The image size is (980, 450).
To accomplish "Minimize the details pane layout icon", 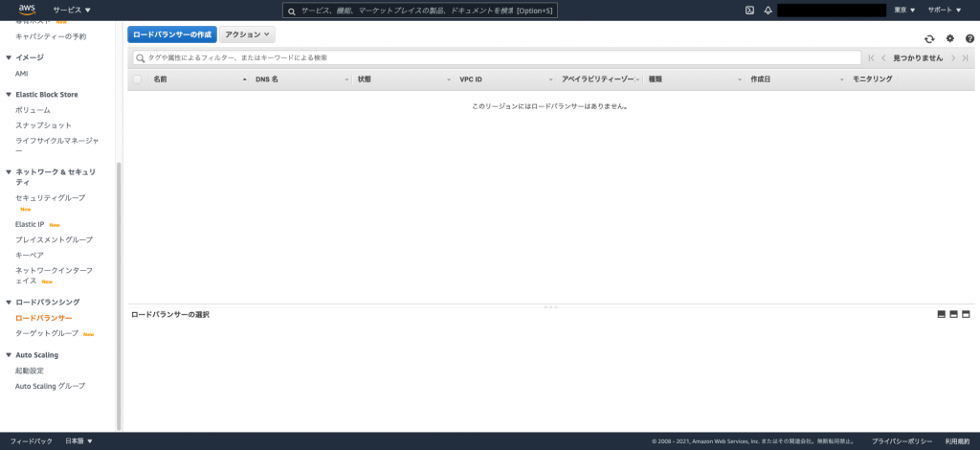I will 942,314.
